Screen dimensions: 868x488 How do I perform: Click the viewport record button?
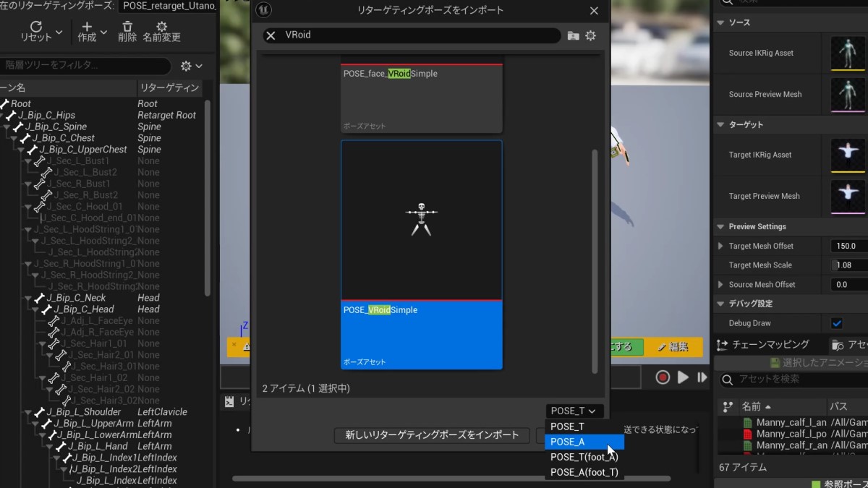(x=663, y=377)
